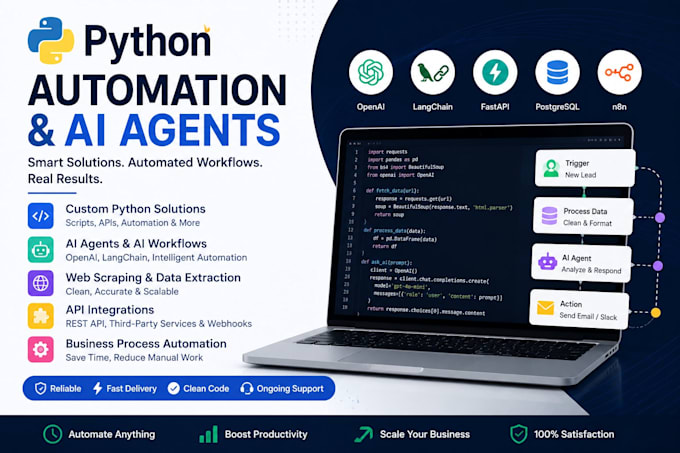
Task: Click the 'Reliable' label in the blue bar
Action: point(65,388)
